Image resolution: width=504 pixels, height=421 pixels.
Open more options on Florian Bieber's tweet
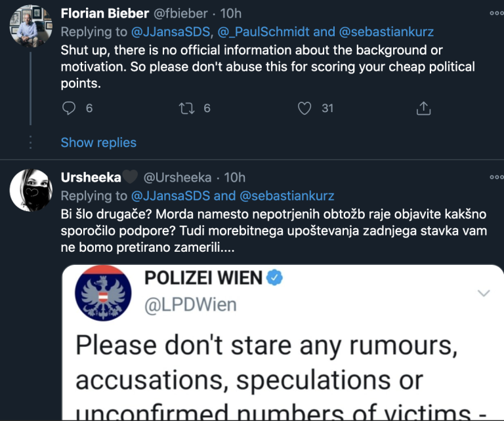496,13
